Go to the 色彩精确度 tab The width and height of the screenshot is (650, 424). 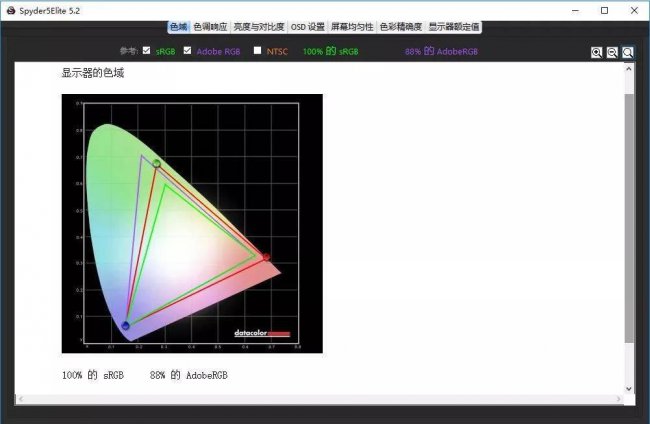(x=400, y=27)
